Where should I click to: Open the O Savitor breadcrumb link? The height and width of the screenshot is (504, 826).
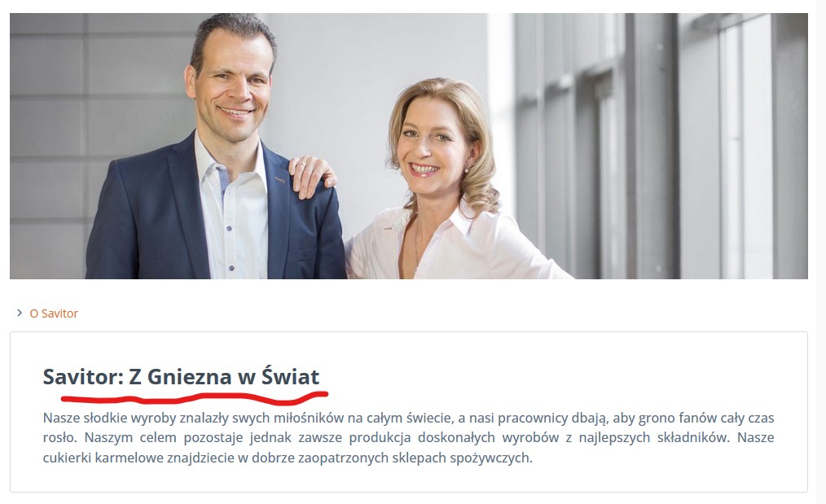(54, 313)
